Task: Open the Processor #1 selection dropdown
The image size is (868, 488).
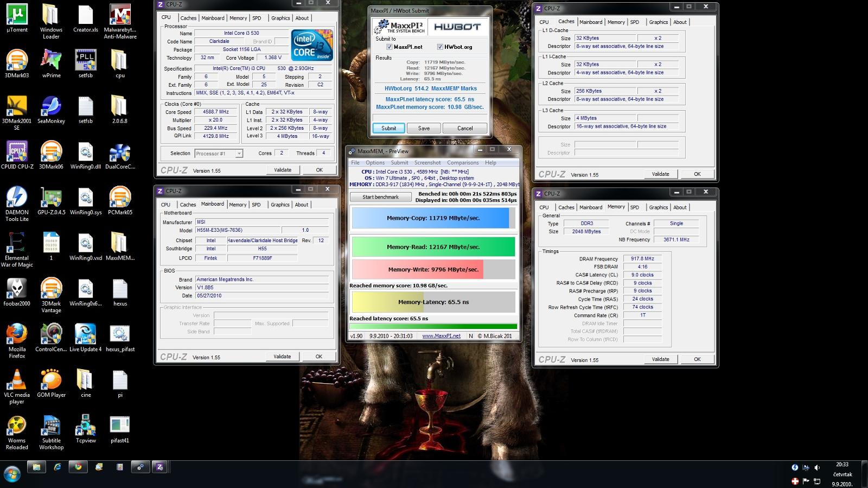Action: pos(218,154)
